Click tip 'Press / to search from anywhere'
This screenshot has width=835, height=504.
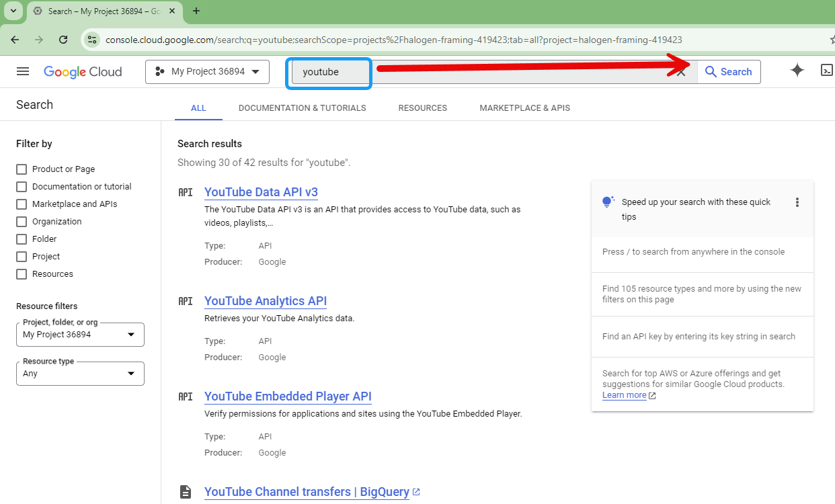[694, 252]
